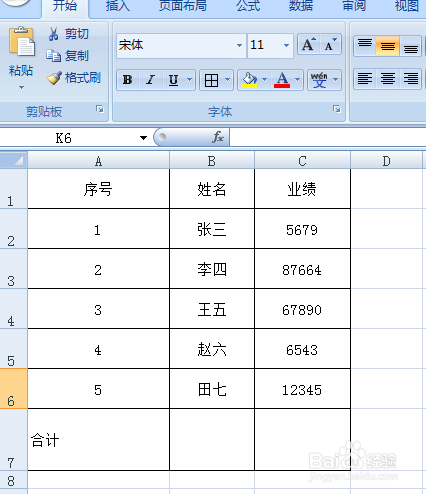Select top vertical alignment

365,45
